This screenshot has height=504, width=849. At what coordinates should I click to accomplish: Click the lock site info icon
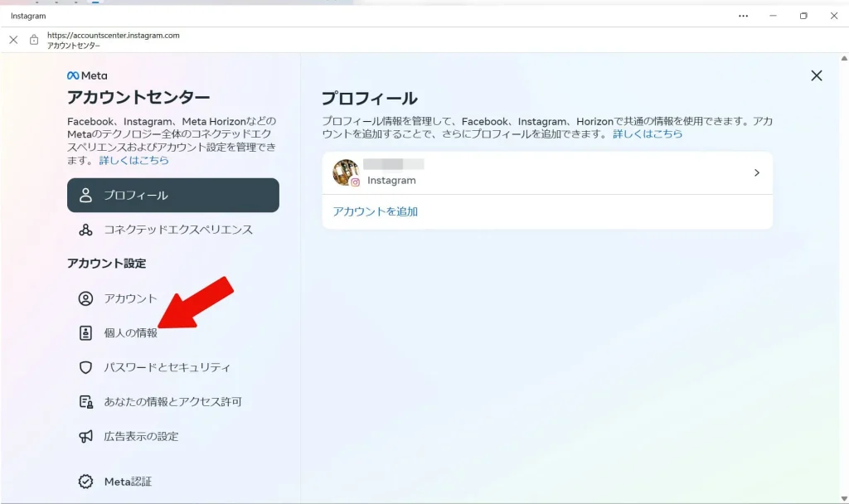coord(34,40)
